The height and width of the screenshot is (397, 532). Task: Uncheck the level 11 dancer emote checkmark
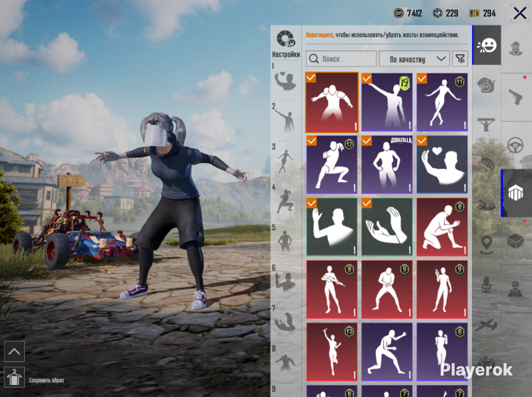pyautogui.click(x=422, y=78)
